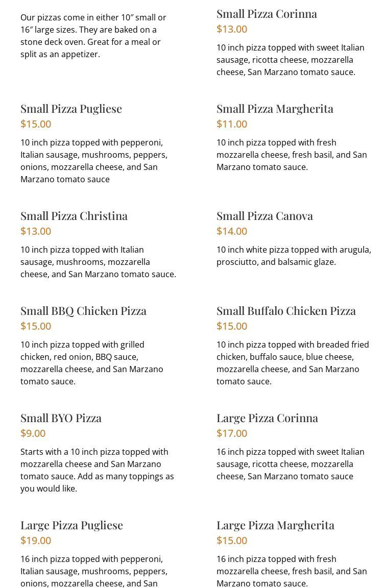Click the $11.00 price for Small Margherita
Image resolution: width=383 pixels, height=588 pixels.
pyautogui.click(x=232, y=124)
